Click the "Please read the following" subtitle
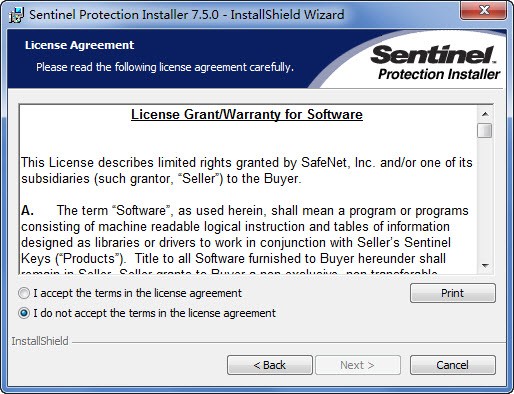514x394 pixels. pyautogui.click(x=165, y=67)
